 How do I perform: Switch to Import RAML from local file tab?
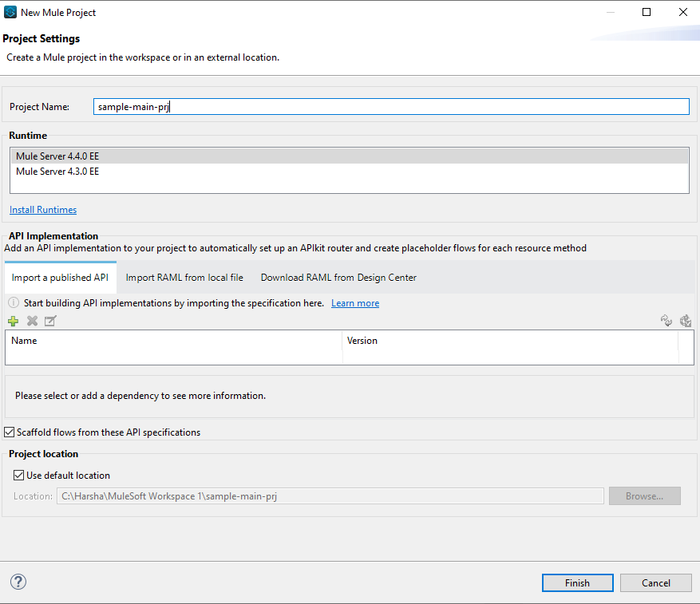(184, 277)
